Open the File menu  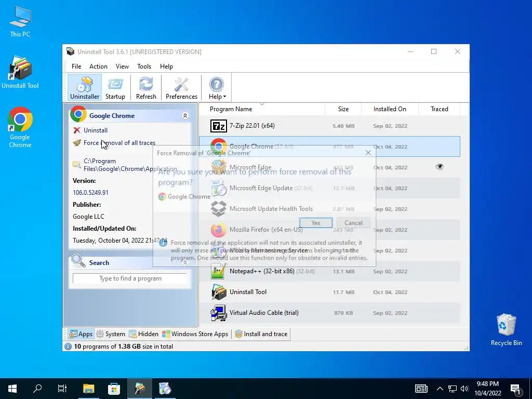coord(76,66)
